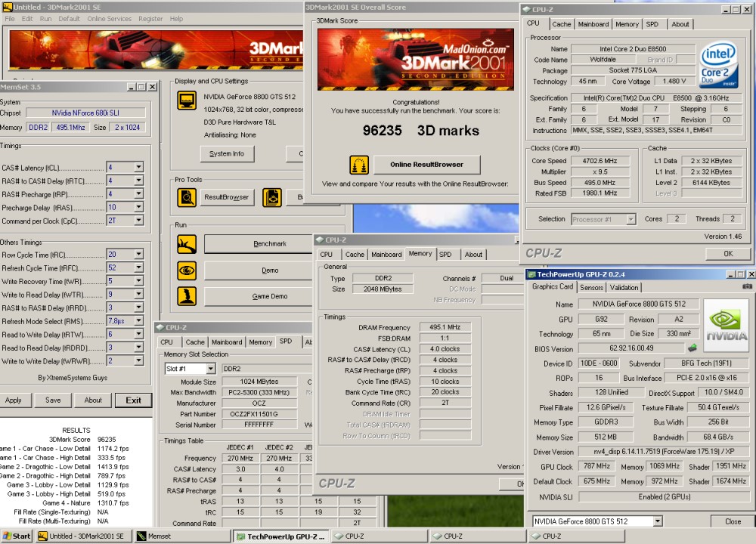Open the Online Services menu
This screenshot has height=544, width=756.
tap(110, 19)
